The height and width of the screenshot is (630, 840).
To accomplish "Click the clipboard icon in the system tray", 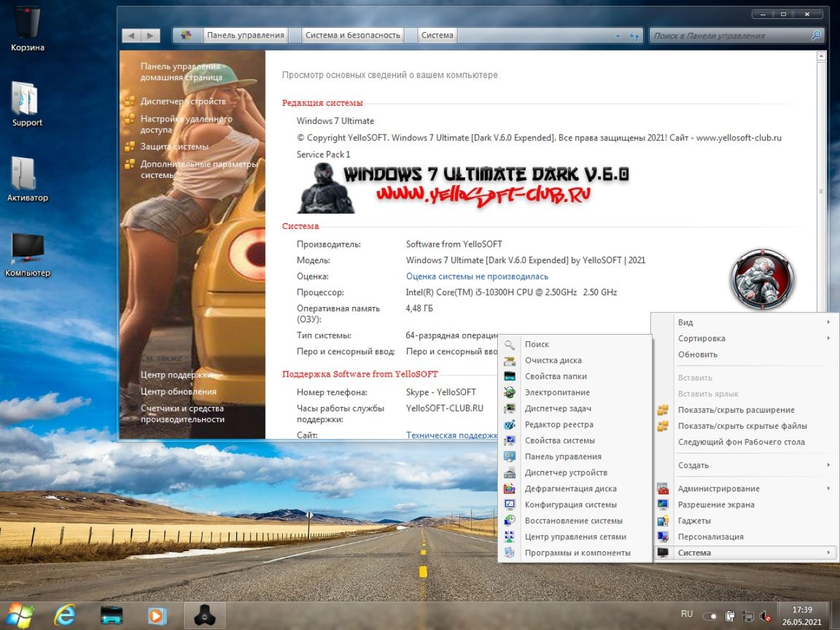I will pos(730,616).
